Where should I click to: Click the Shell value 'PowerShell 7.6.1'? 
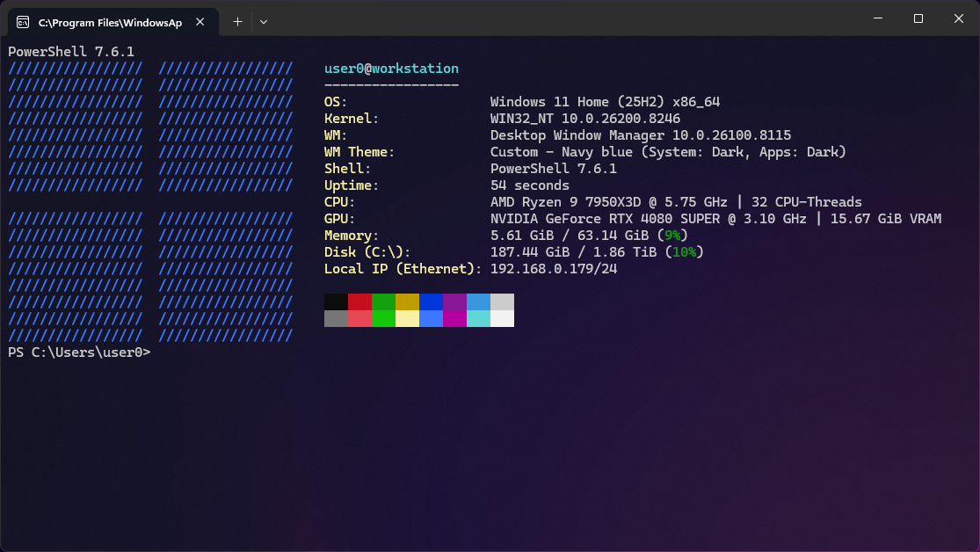tap(553, 169)
